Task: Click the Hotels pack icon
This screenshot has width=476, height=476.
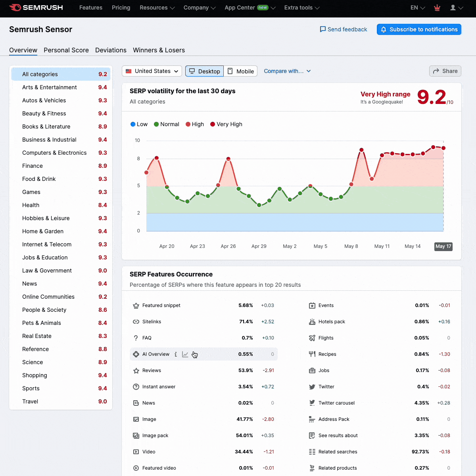Action: tap(312, 322)
